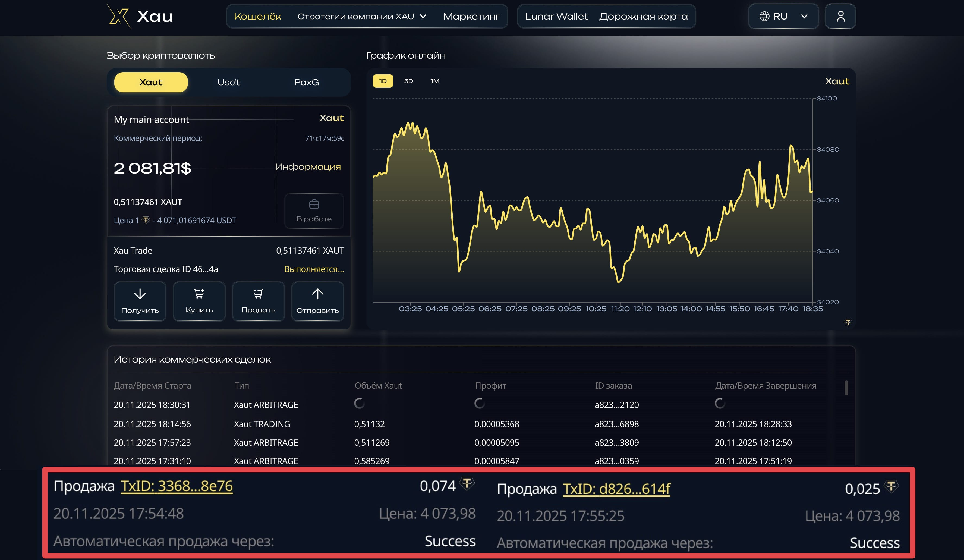Open transaction link TxID: 3368...8e76

tap(176, 486)
